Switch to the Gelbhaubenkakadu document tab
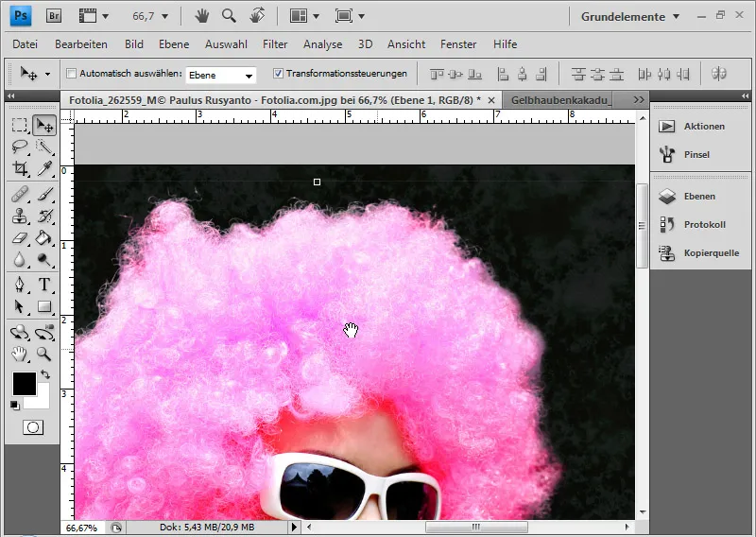The height and width of the screenshot is (537, 756). 561,99
